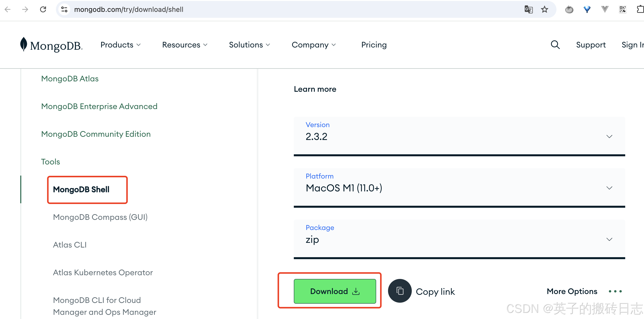Expand the Resources menu
644x319 pixels.
(x=185, y=45)
